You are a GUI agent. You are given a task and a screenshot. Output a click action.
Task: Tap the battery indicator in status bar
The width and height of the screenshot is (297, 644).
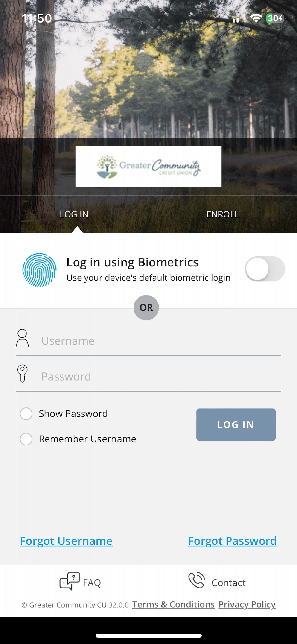tap(275, 18)
